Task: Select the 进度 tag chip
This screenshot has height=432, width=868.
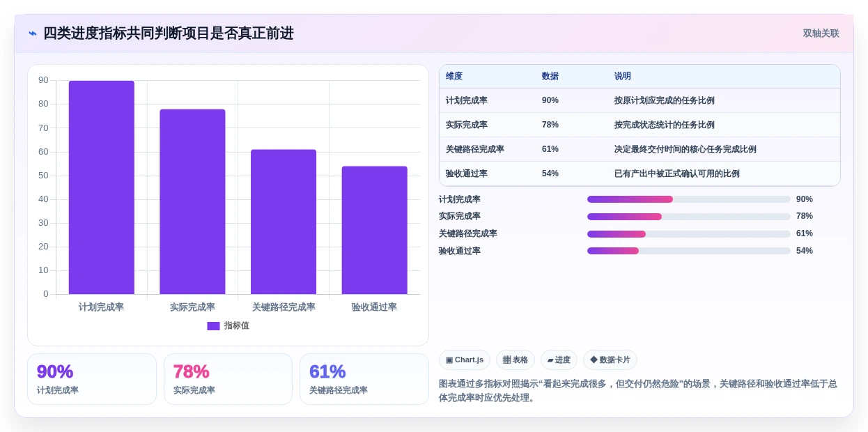Action: point(559,360)
